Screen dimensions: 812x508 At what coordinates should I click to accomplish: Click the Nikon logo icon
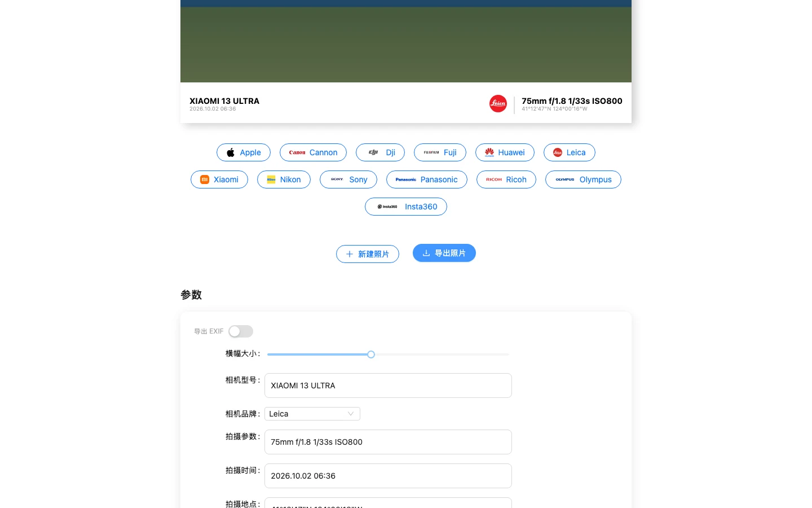pyautogui.click(x=271, y=179)
